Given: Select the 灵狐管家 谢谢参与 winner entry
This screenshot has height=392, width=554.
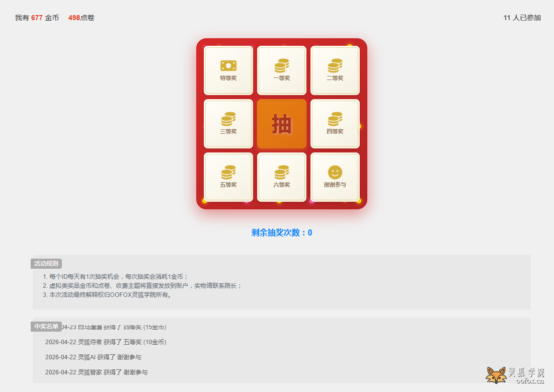Looking at the screenshot, I should tap(96, 372).
